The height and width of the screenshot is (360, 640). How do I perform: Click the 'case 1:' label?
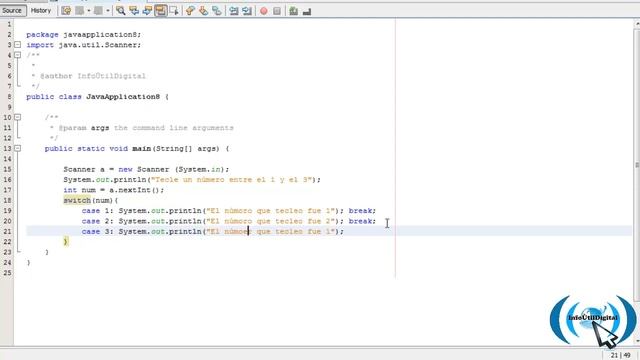click(x=98, y=211)
